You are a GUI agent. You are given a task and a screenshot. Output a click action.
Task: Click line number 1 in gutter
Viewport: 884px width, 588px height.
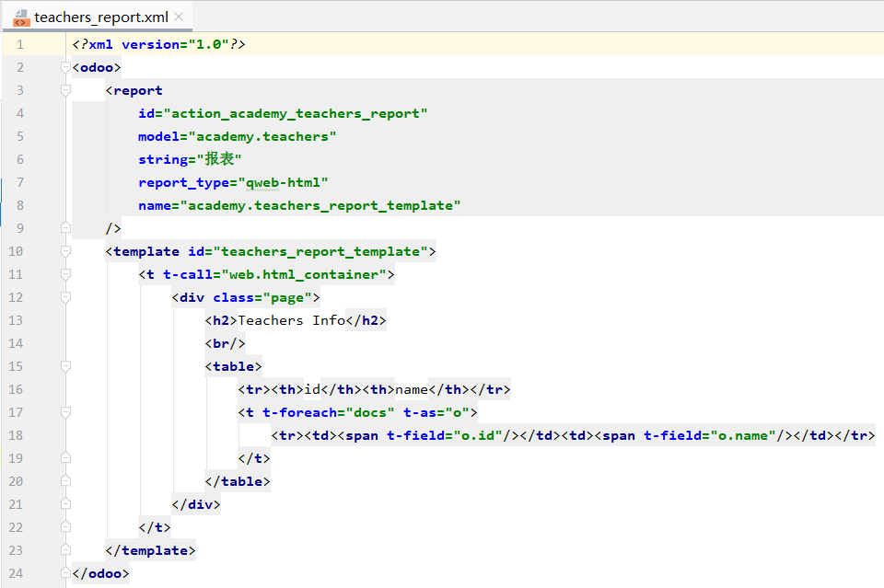(20, 44)
